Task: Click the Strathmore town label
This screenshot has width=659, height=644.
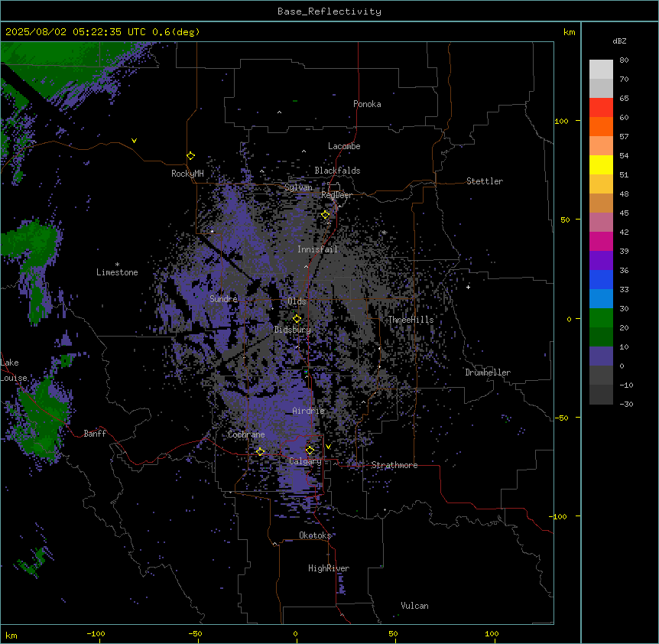Action: [x=394, y=465]
